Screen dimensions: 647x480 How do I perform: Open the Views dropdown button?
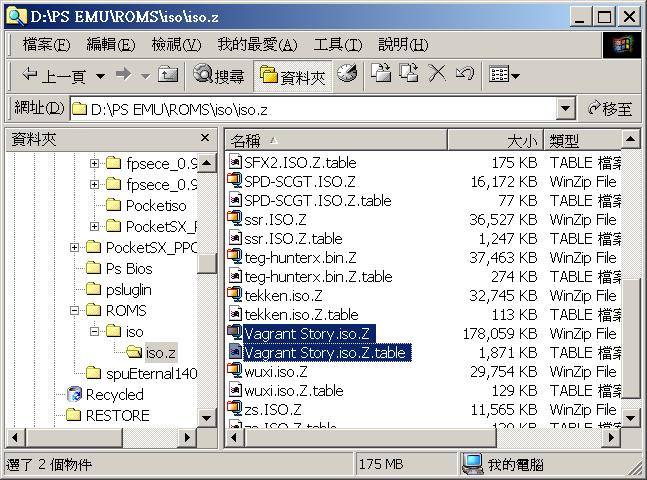504,75
